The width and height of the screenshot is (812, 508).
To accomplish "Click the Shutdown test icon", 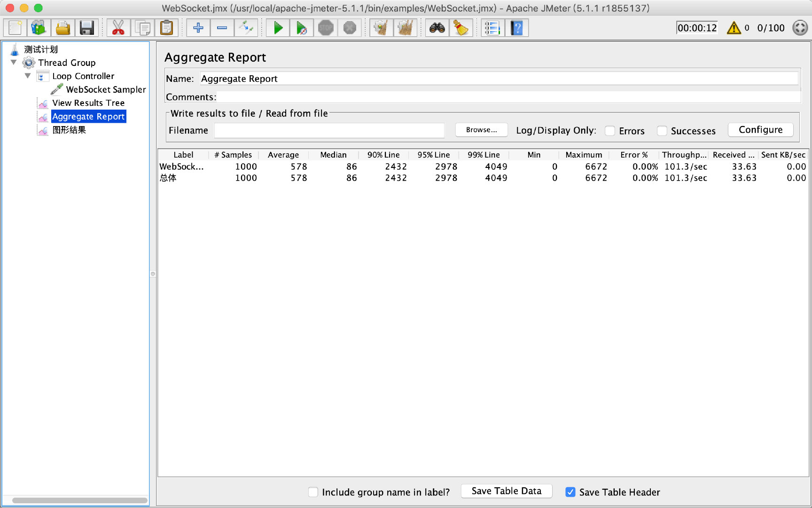I will tap(350, 28).
